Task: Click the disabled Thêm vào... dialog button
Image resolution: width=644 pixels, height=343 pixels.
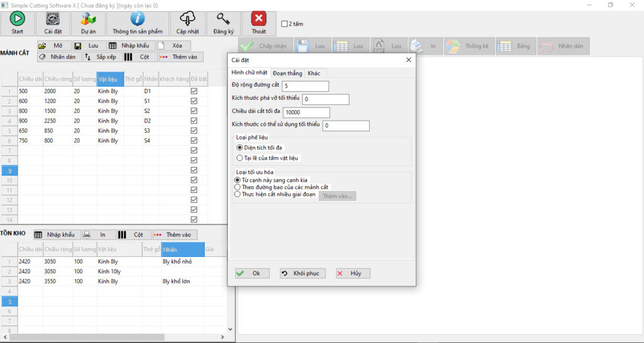Action: (338, 196)
